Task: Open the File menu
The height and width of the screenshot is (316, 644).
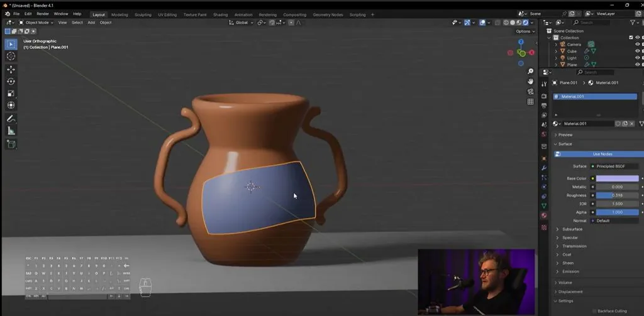Action: [16, 14]
